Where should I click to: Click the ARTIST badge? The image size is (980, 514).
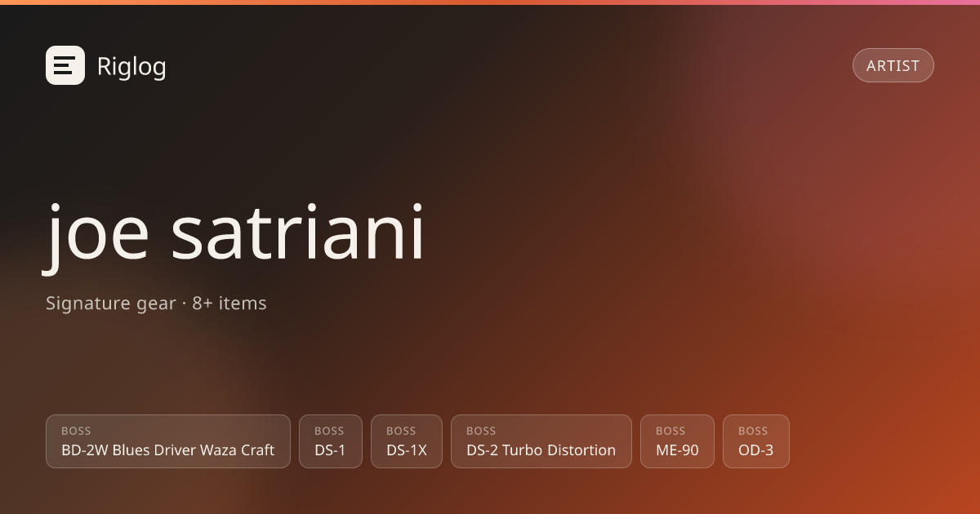pos(893,65)
